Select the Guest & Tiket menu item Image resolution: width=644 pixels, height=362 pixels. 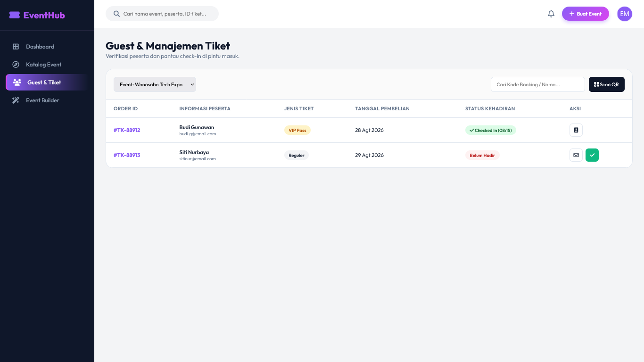(x=47, y=82)
